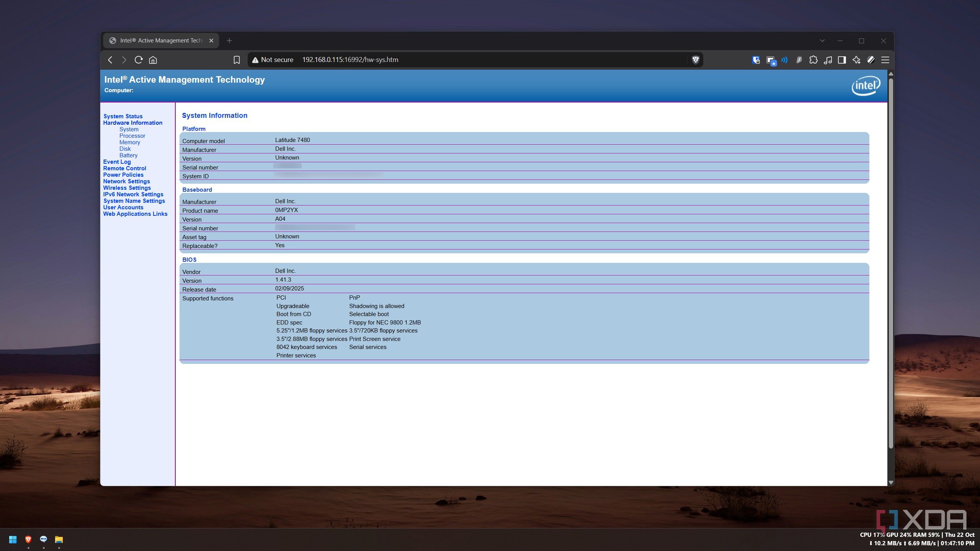This screenshot has width=980, height=551.
Task: Select Disk hardware page
Action: (x=125, y=149)
